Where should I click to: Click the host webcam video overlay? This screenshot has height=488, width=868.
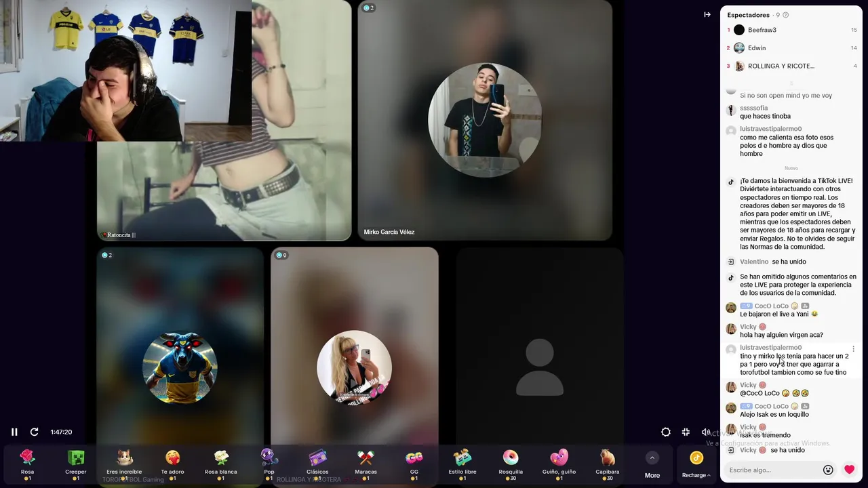click(x=125, y=70)
